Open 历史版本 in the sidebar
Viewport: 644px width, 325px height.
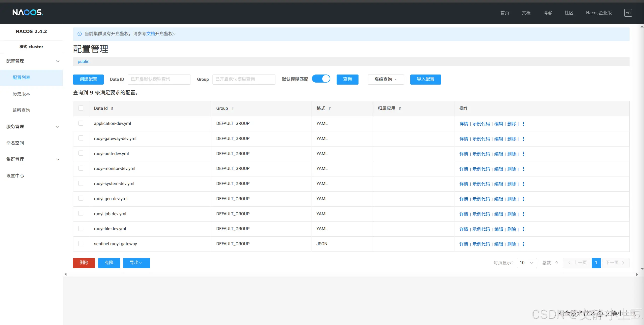click(x=21, y=94)
